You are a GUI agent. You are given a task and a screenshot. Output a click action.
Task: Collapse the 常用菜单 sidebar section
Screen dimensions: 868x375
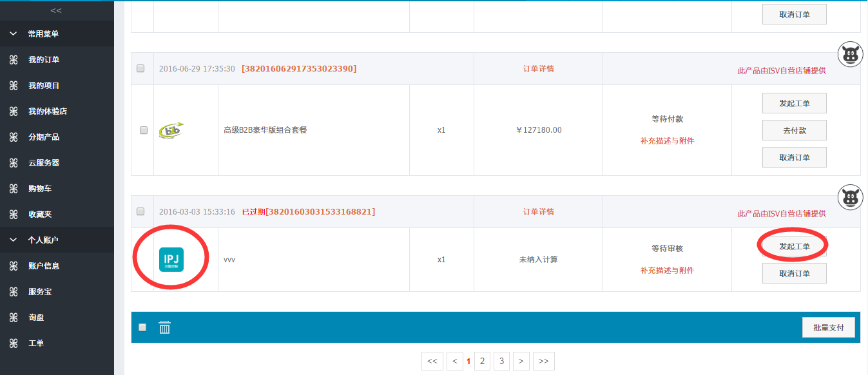tap(14, 34)
